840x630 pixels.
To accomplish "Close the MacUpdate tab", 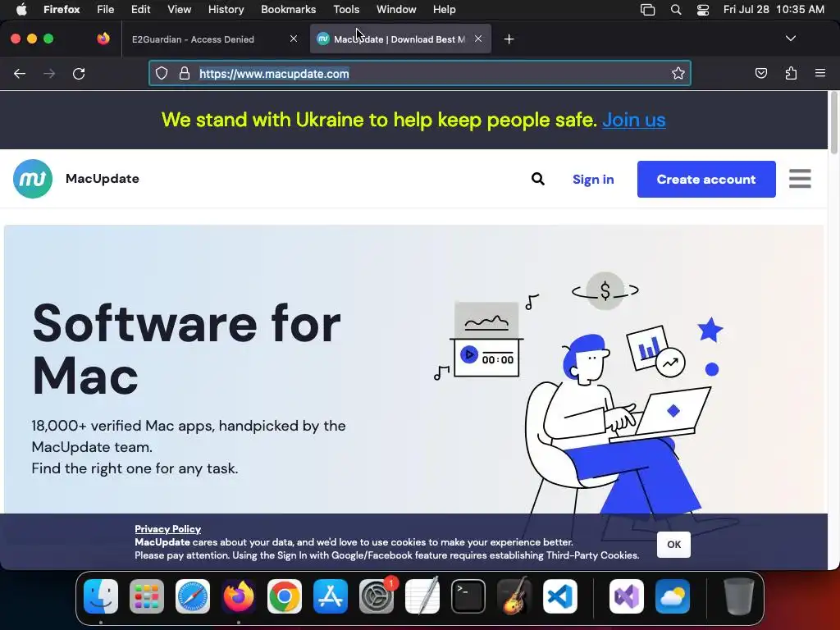I will pyautogui.click(x=478, y=39).
